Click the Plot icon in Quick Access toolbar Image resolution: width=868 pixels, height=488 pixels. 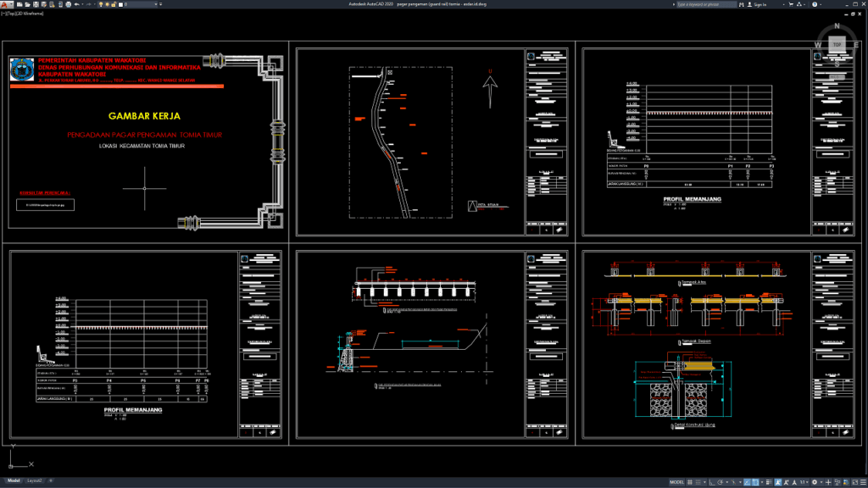click(x=68, y=5)
